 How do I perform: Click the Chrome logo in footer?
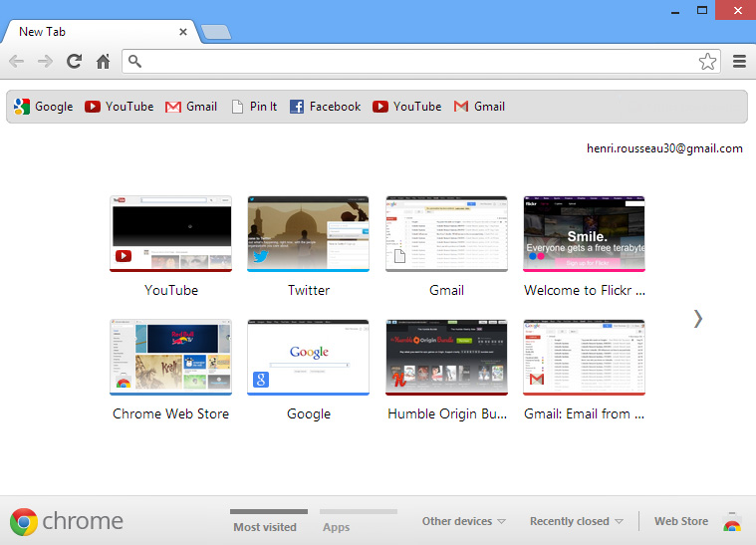click(24, 522)
